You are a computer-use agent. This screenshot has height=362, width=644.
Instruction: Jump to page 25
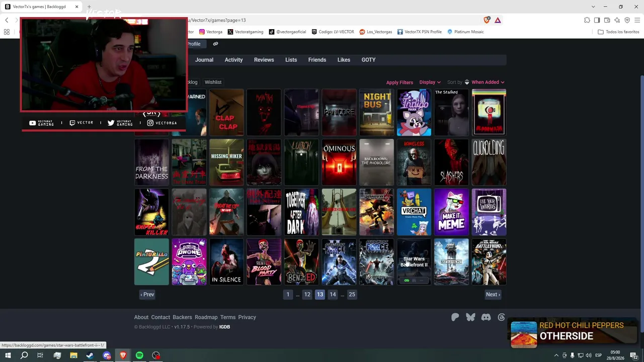[x=352, y=295]
